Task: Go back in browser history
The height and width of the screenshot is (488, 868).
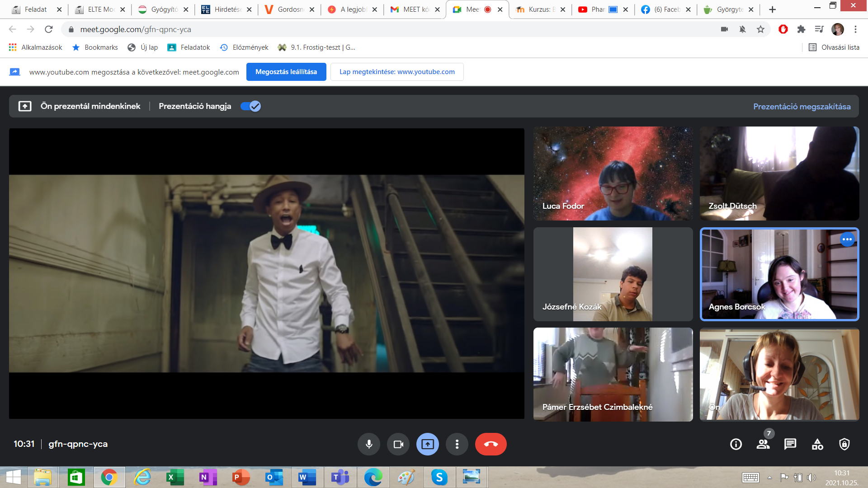Action: pyautogui.click(x=12, y=29)
